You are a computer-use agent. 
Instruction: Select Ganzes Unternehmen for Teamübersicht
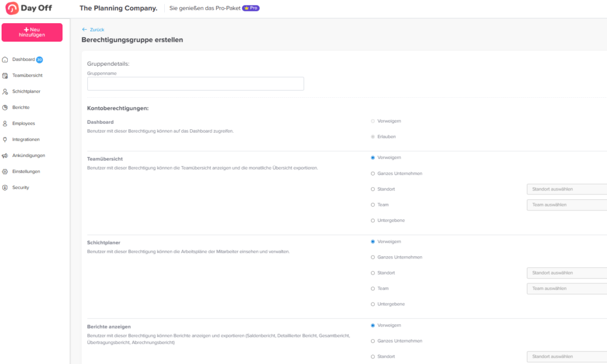373,174
